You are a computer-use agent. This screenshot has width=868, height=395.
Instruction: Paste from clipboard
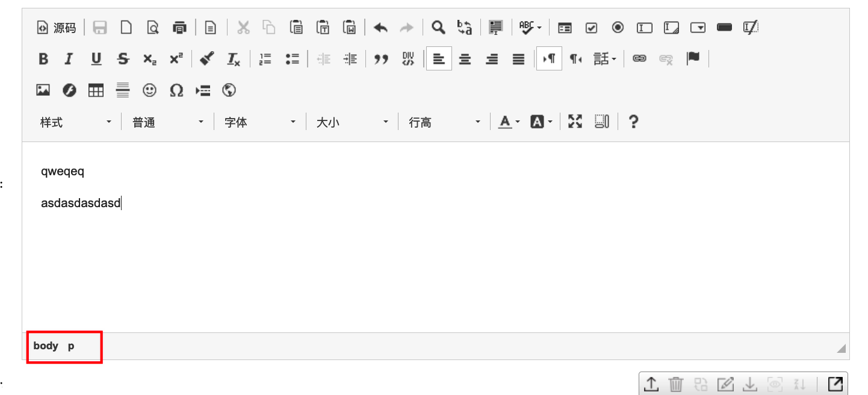296,27
